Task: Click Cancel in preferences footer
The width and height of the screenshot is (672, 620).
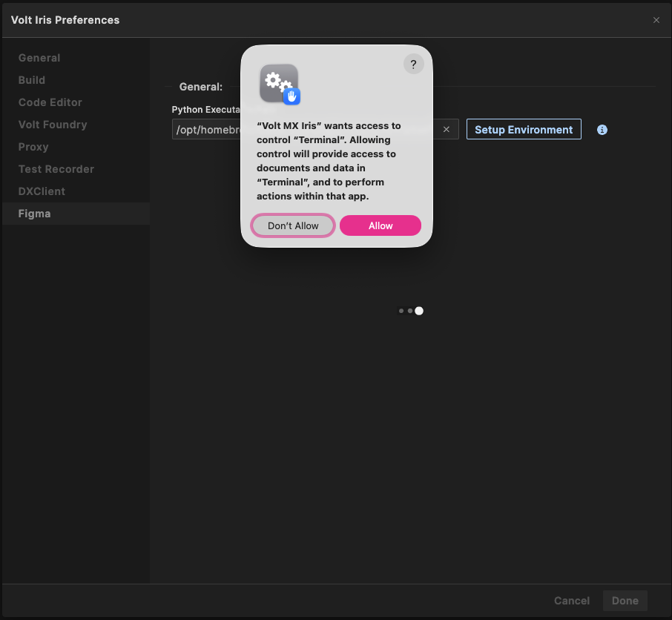Action: [x=572, y=601]
